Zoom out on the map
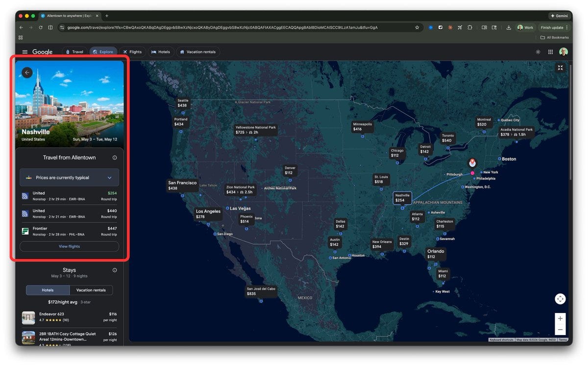Screen dimensions: 588x366 560,330
